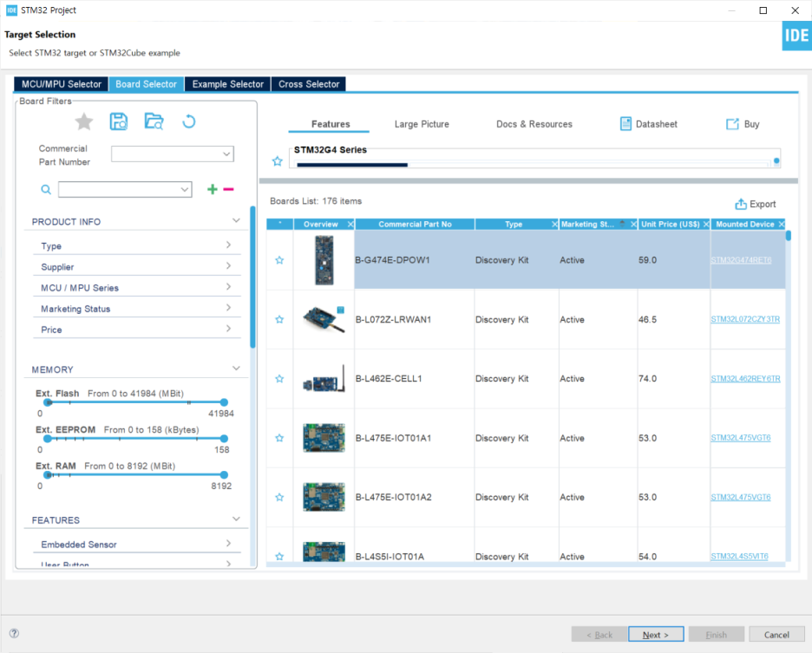Click the Ext. Flash maximum slider handle
This screenshot has height=653, width=812.
pos(224,402)
